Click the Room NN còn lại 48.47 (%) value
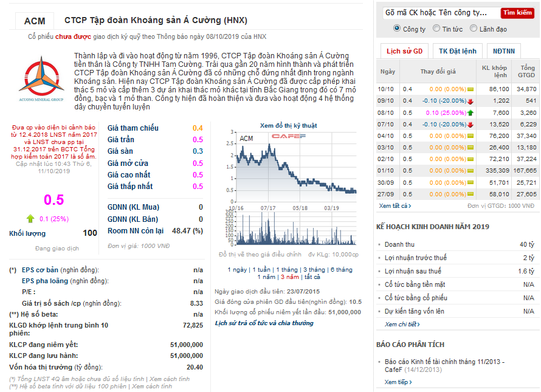This screenshot has width=541, height=392. point(187,231)
